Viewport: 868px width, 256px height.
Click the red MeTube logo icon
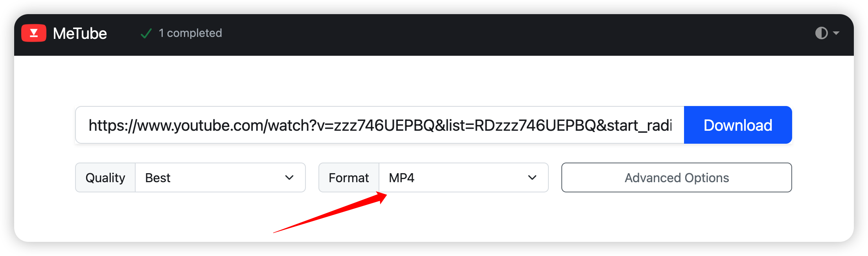coord(34,33)
